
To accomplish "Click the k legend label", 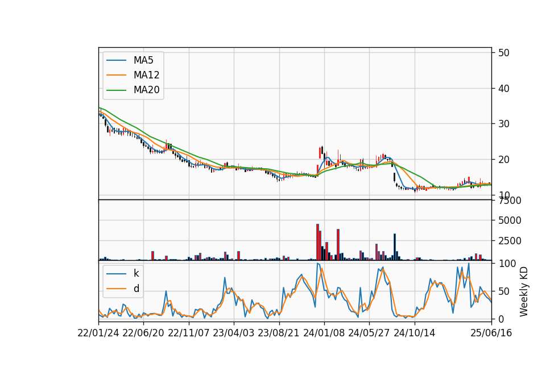I will (136, 273).
